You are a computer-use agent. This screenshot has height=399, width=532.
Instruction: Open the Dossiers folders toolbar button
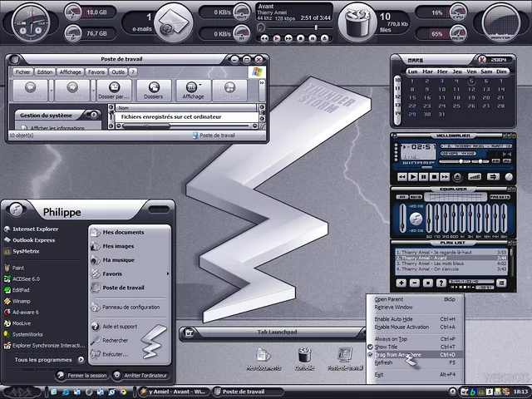tap(153, 90)
